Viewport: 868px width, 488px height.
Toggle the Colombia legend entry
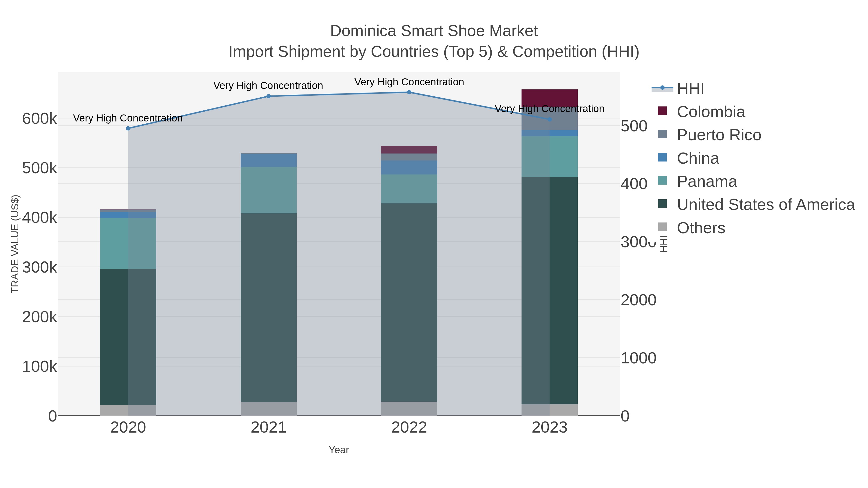[x=702, y=112]
